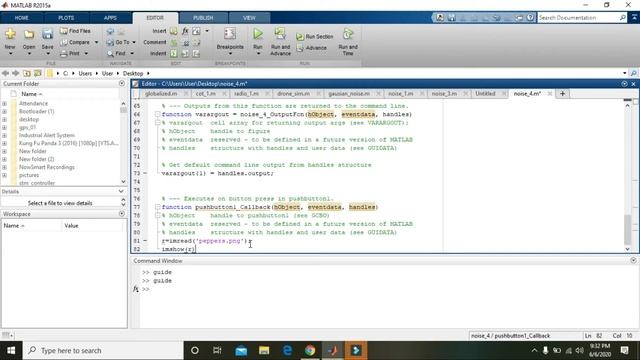Click the Advance button
This screenshot has height=360, width=640.
(311, 48)
